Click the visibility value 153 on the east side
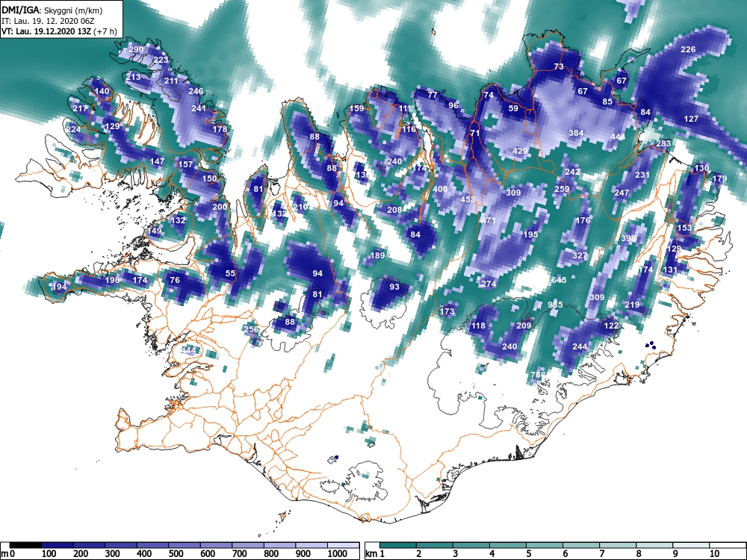The image size is (747, 560). pyautogui.click(x=684, y=228)
